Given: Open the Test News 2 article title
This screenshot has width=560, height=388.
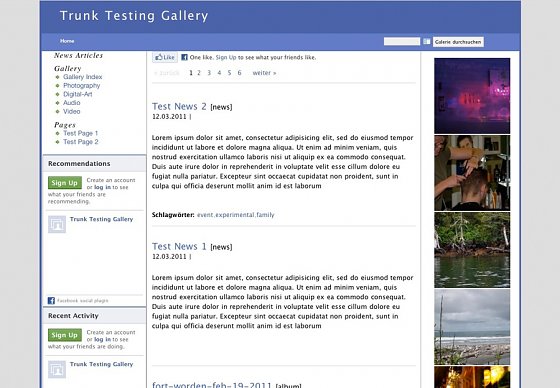Looking at the screenshot, I should tap(179, 106).
